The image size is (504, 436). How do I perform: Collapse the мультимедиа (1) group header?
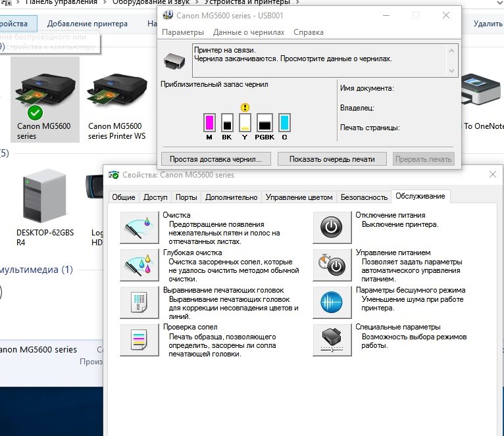pos(36,269)
